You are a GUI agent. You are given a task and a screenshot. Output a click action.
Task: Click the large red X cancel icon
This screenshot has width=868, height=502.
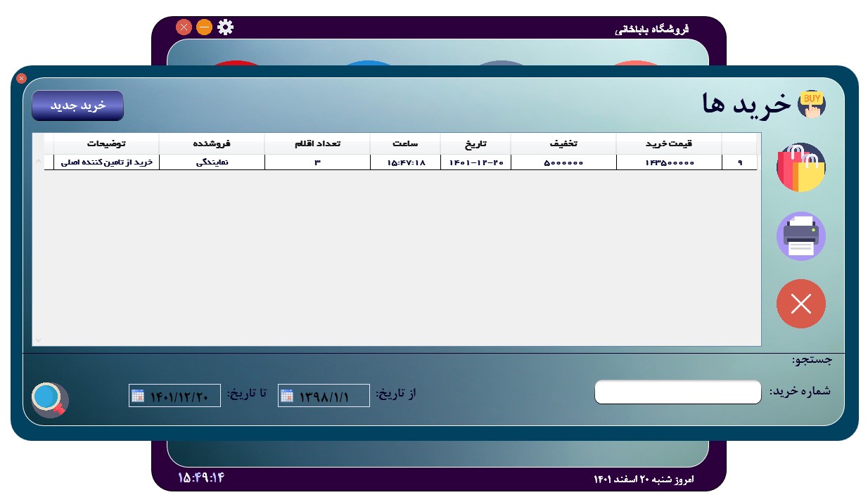(x=800, y=304)
